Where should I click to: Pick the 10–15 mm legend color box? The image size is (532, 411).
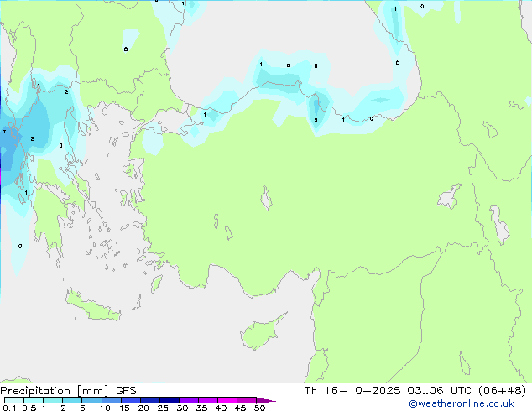pos(112,400)
